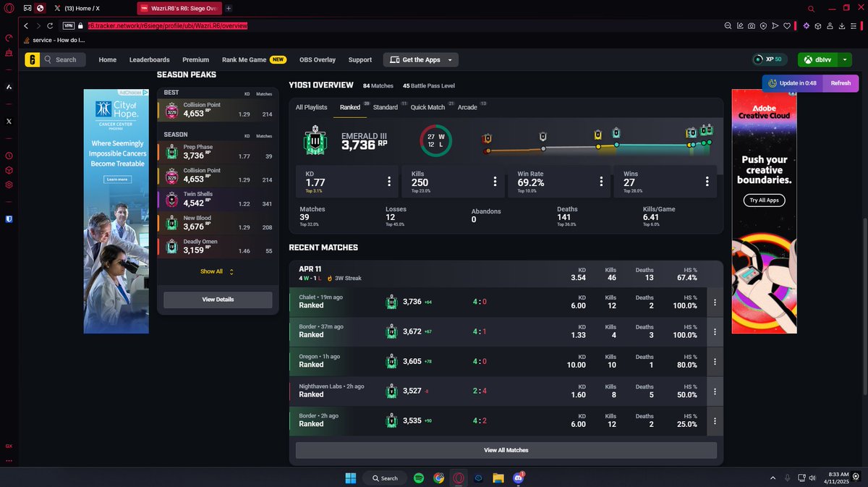
Task: Expand Show All season peaks
Action: 217,271
